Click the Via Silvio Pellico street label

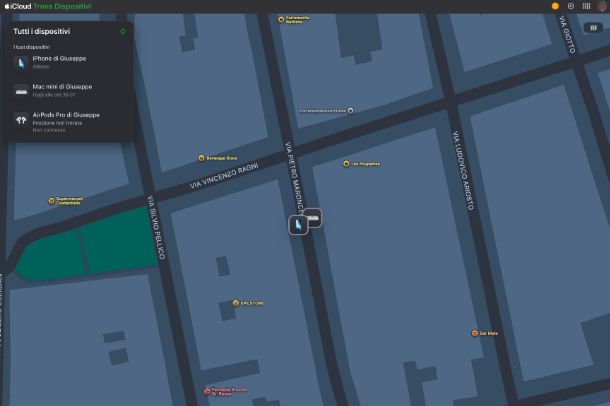(156, 227)
